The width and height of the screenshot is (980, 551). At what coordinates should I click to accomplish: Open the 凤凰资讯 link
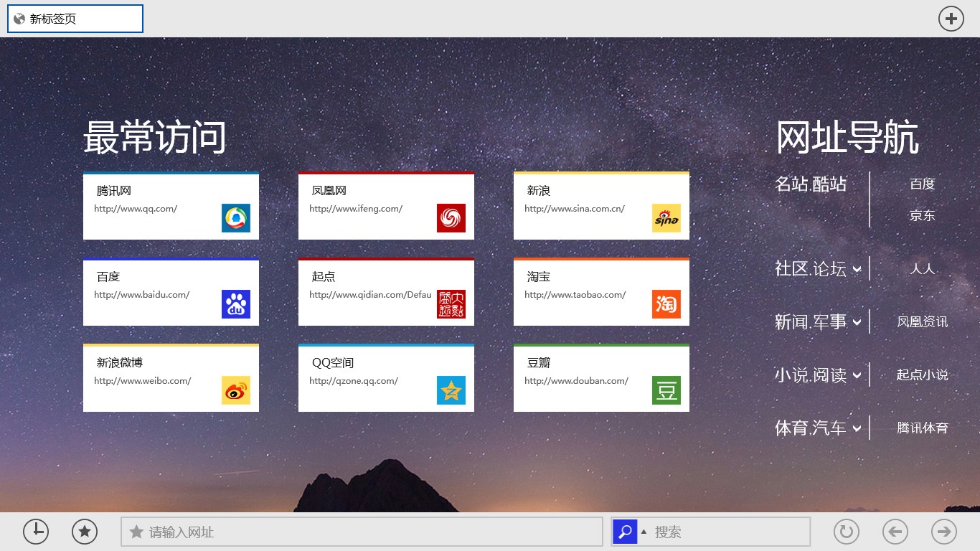click(923, 322)
